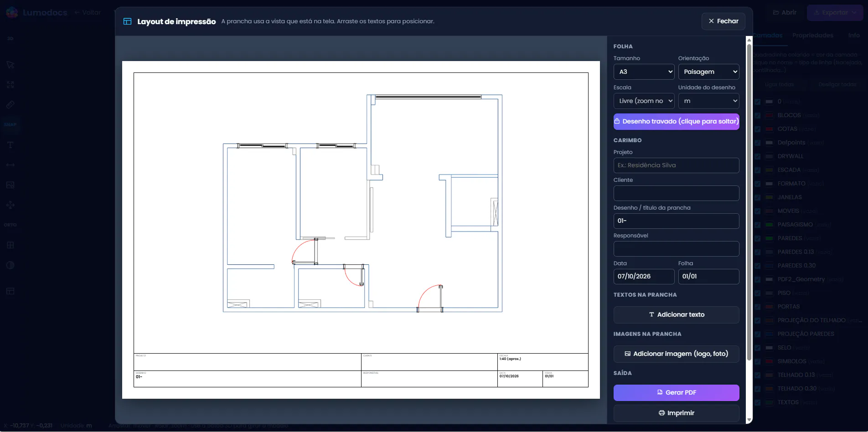Click the layout icon at toolbar bottom
868x432 pixels.
(10, 291)
